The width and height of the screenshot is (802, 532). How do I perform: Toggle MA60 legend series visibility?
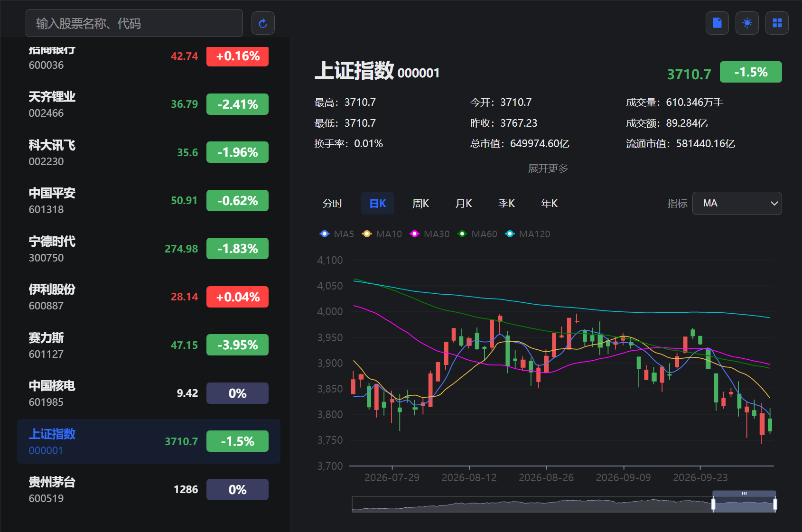point(477,234)
